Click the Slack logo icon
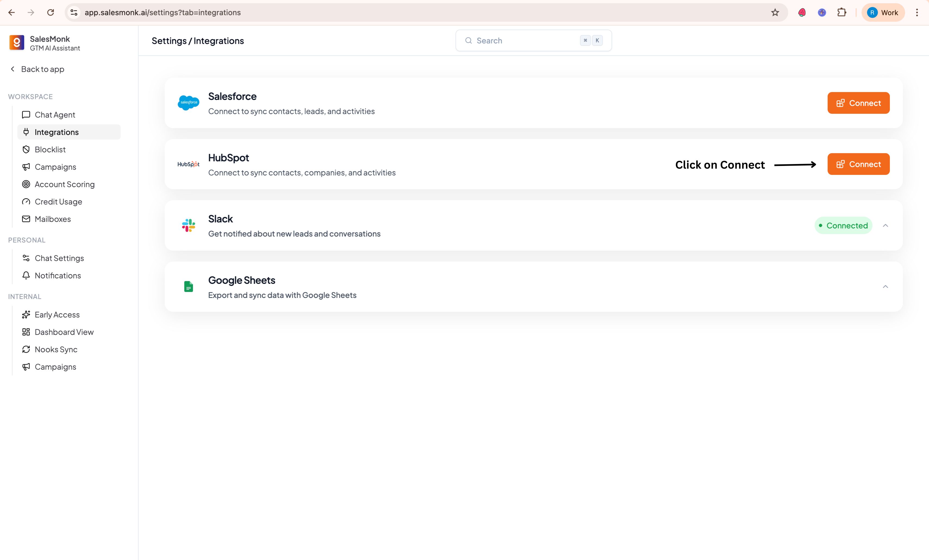 pos(188,225)
